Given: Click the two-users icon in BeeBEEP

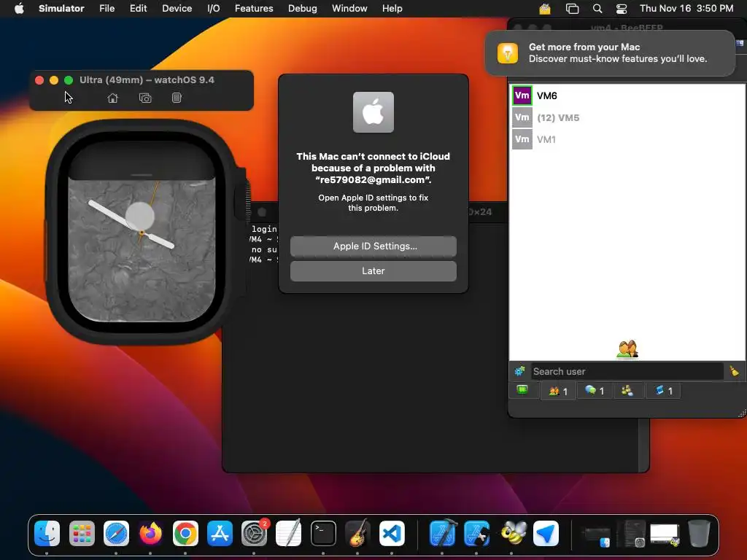Looking at the screenshot, I should (627, 349).
